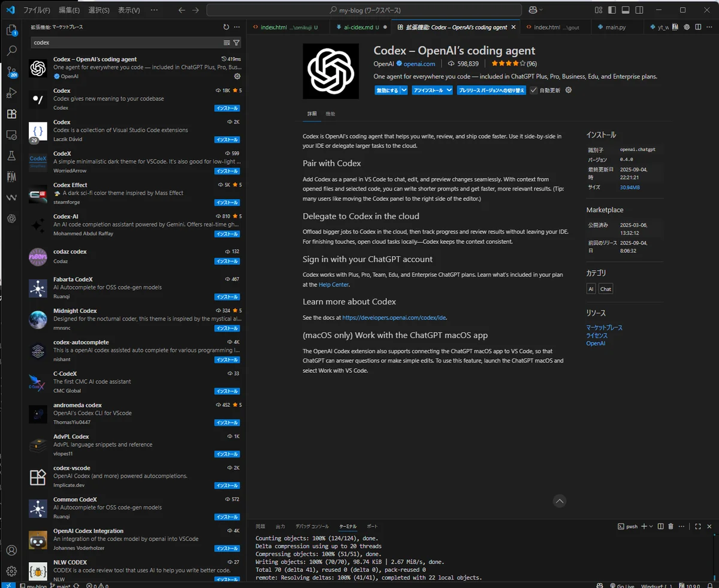Open the Codex sidebar icon in activity bar
719x588 pixels.
(11, 219)
